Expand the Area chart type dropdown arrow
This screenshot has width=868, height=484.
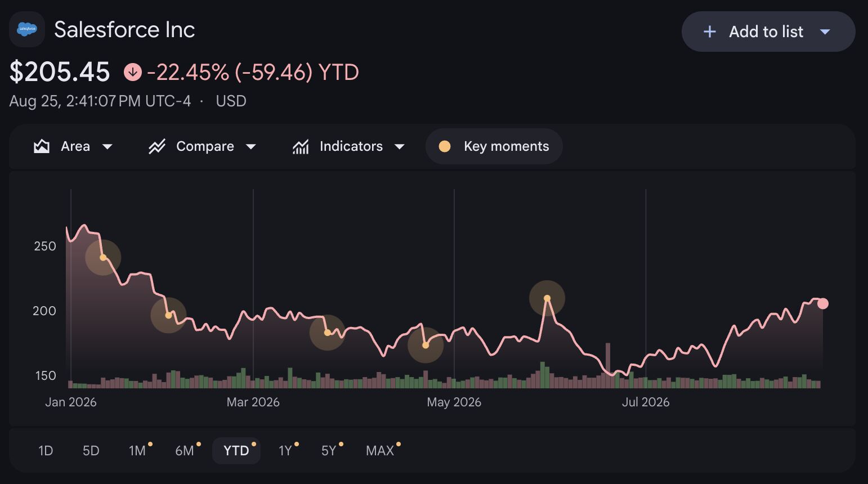[x=107, y=146]
